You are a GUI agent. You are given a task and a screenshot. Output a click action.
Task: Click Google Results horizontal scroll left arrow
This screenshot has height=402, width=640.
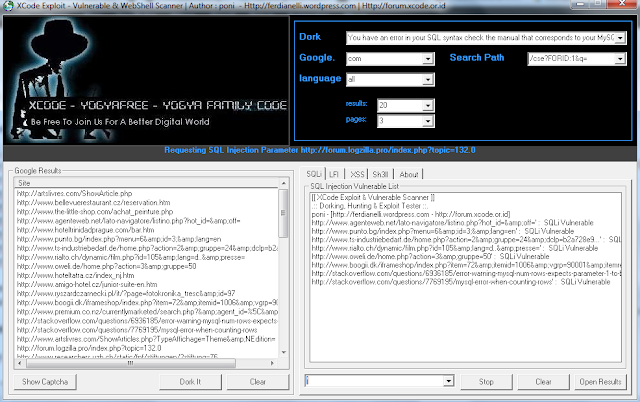point(20,363)
